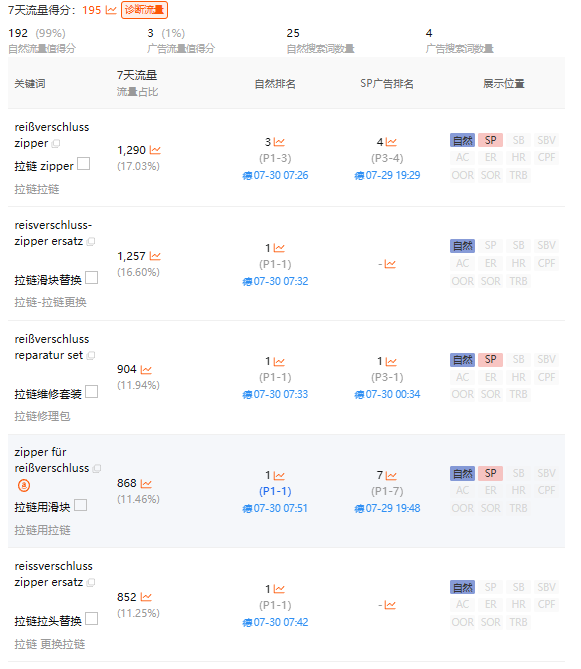Open SP ad snapshot 07-30 00:34
The width and height of the screenshot is (581, 669).
point(387,394)
